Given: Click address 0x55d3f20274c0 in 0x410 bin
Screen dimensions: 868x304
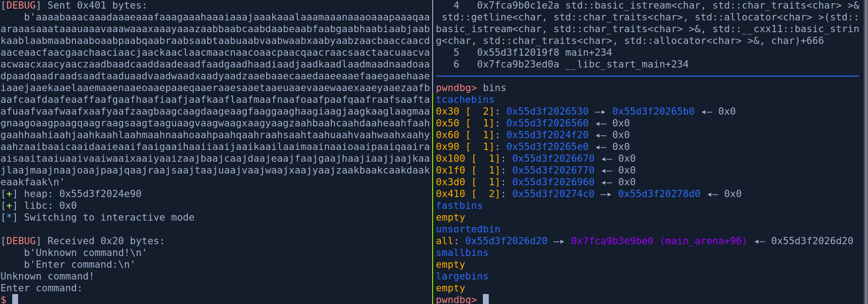Looking at the screenshot, I should pyautogui.click(x=553, y=194).
